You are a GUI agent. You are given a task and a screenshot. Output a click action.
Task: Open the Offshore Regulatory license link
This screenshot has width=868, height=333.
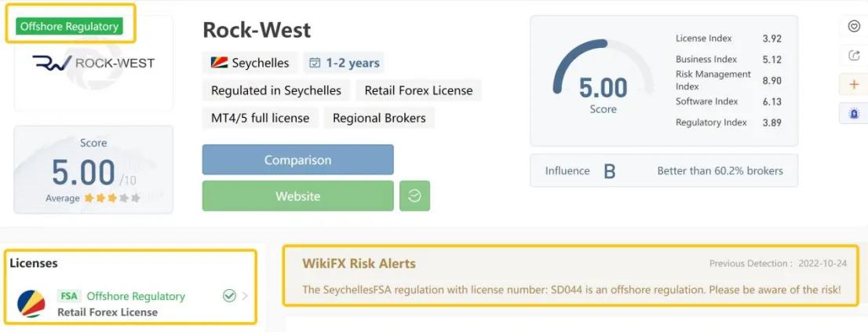pyautogui.click(x=136, y=296)
